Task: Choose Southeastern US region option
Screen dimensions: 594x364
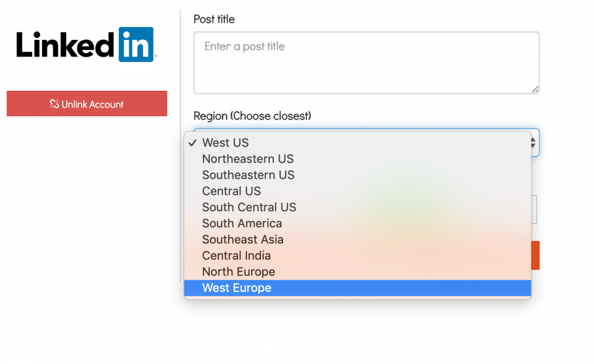Action: point(357,175)
